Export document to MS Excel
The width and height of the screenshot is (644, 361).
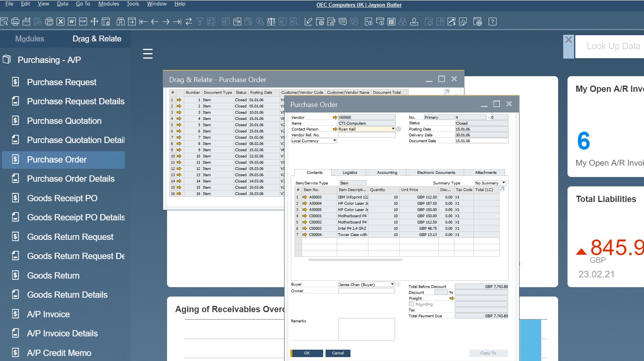point(60,21)
